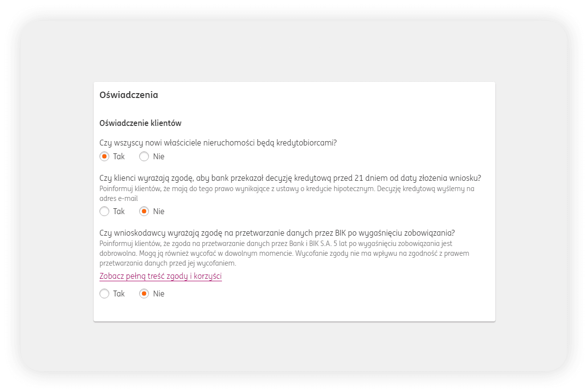Select 'Tak' radio for all owners being borrowers
Screen dimensions: 588x392
point(104,157)
